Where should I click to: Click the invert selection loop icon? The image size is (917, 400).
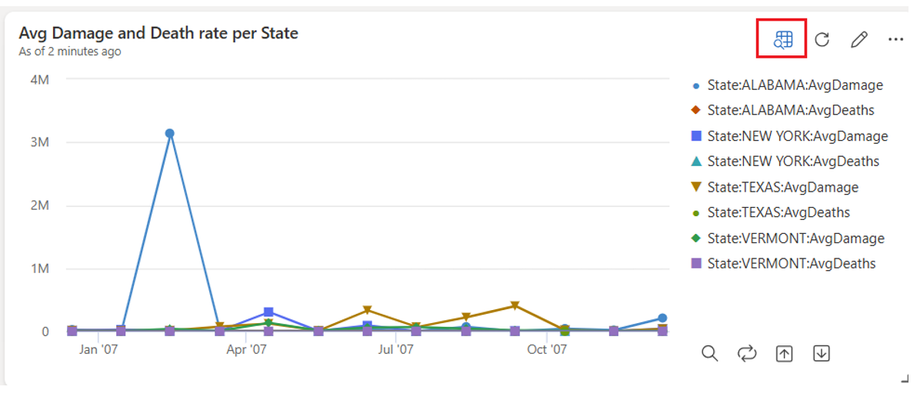tap(747, 353)
